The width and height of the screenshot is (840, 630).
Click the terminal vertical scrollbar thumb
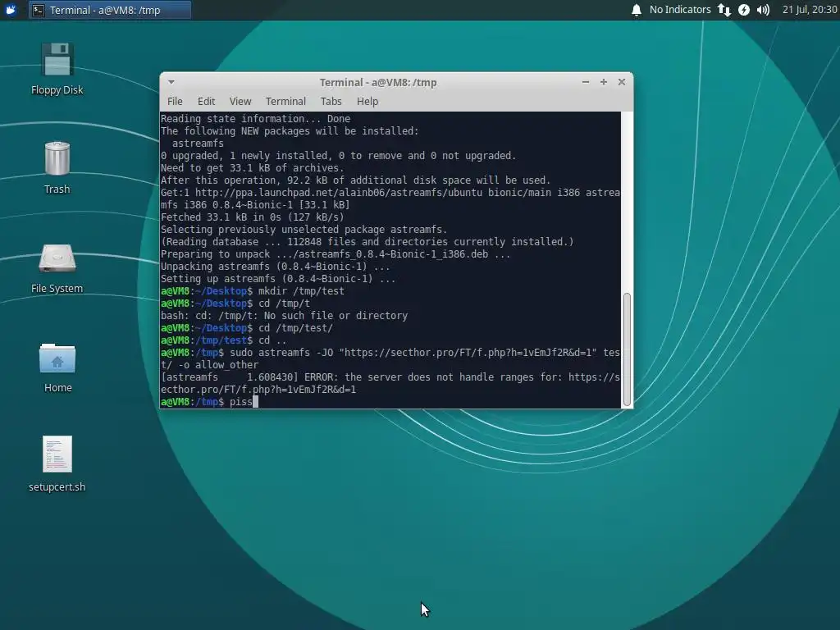point(627,349)
